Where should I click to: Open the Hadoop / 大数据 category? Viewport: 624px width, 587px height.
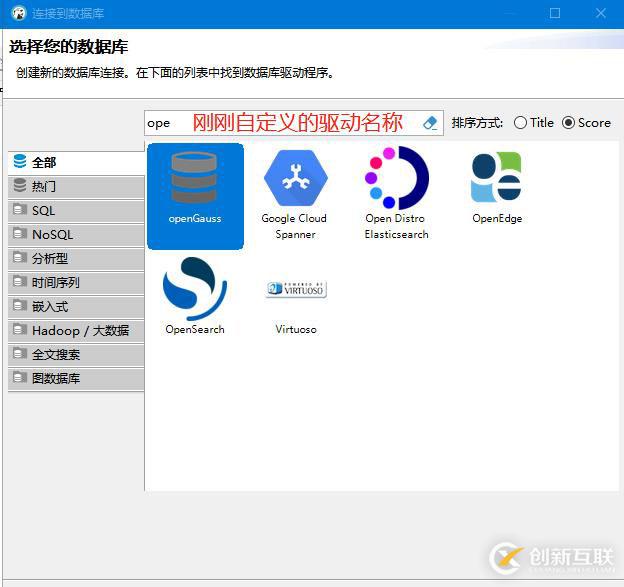(x=76, y=330)
